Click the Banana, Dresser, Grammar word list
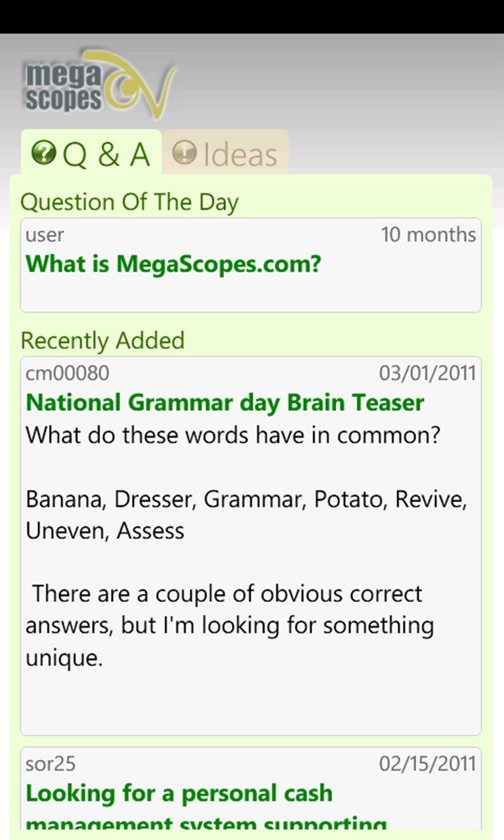Image resolution: width=504 pixels, height=840 pixels. pyautogui.click(x=246, y=515)
